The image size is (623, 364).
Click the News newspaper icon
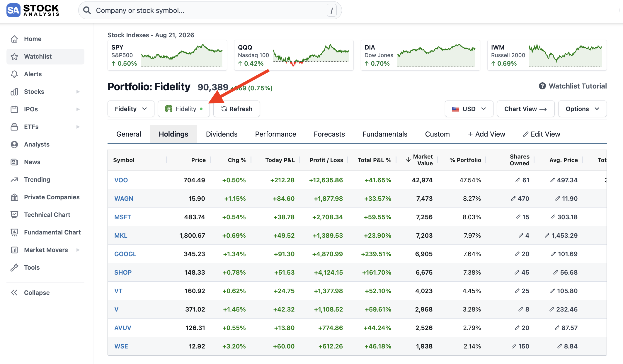point(14,162)
